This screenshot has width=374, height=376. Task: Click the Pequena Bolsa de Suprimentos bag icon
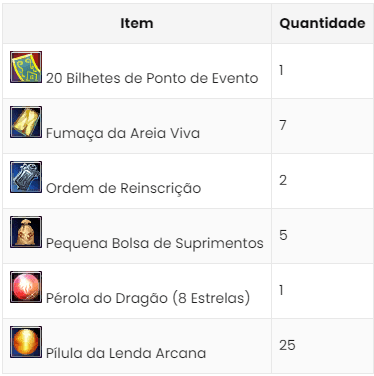click(26, 232)
